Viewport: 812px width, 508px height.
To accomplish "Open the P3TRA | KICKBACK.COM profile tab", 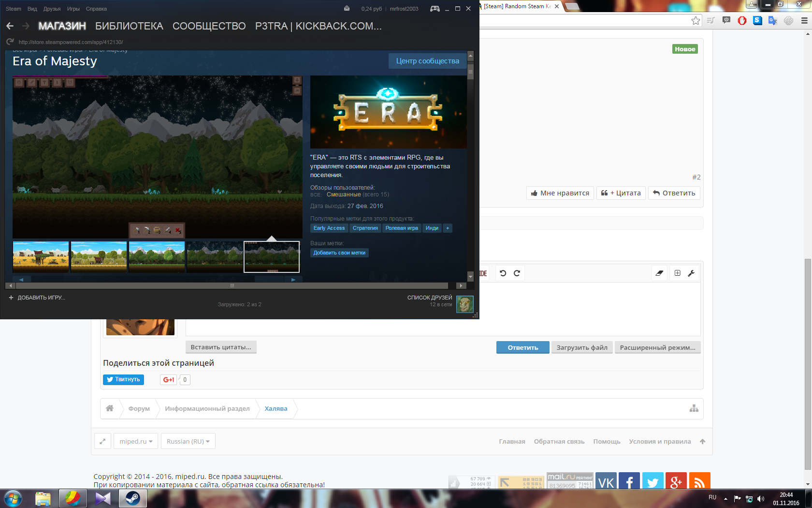I will (x=319, y=26).
